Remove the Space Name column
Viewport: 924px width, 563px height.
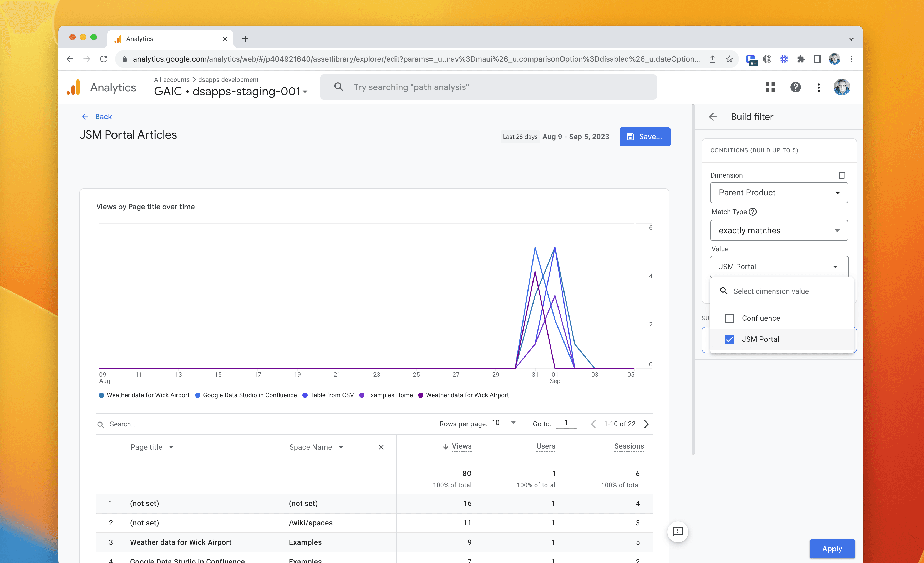381,447
